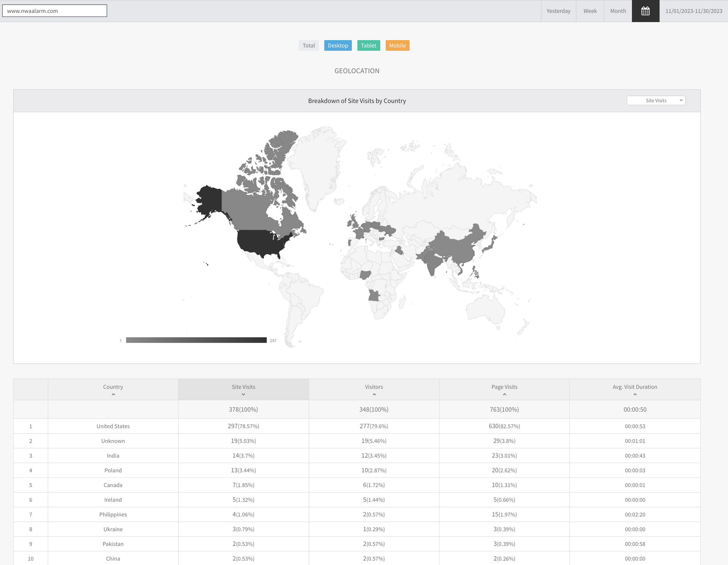Select the Total device filter

309,45
